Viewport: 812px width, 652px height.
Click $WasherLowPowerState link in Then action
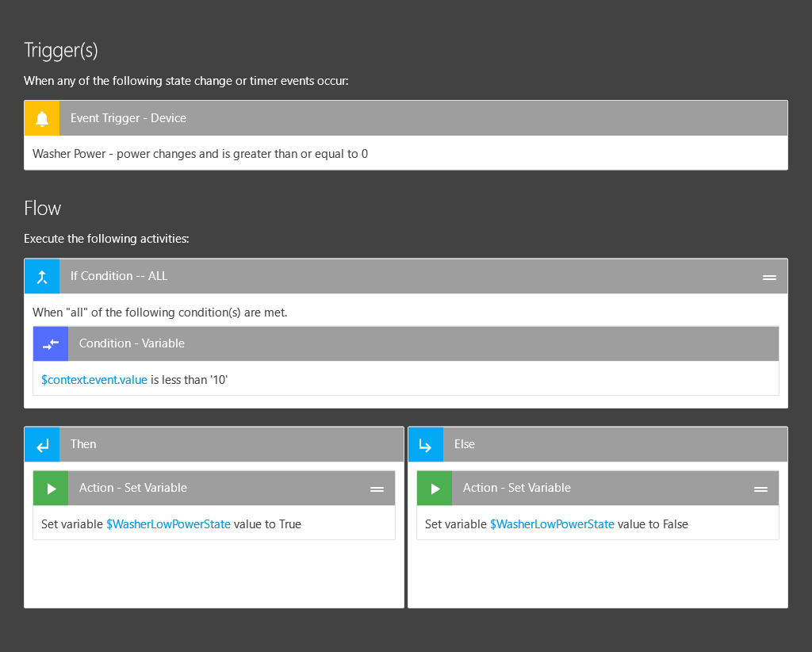pyautogui.click(x=167, y=524)
